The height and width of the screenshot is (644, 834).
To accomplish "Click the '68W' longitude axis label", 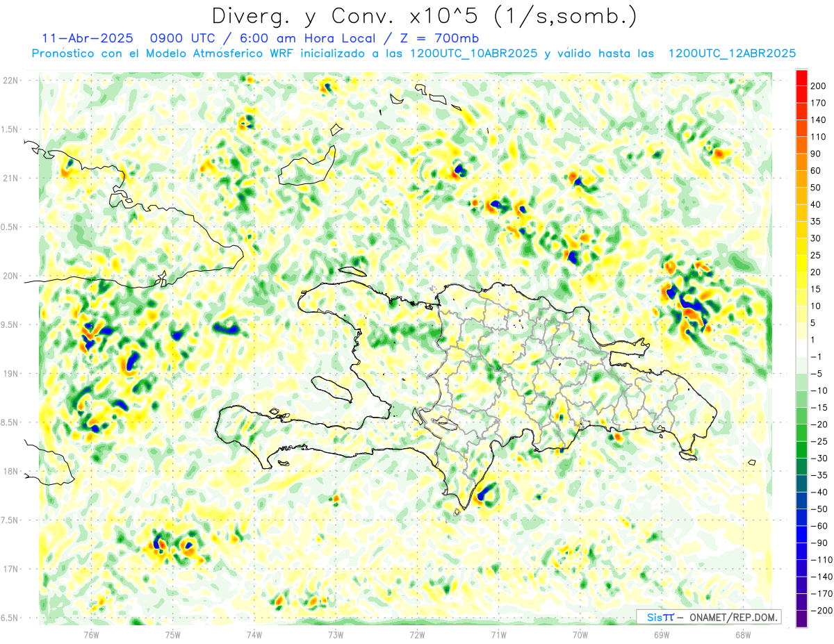I will tap(743, 635).
